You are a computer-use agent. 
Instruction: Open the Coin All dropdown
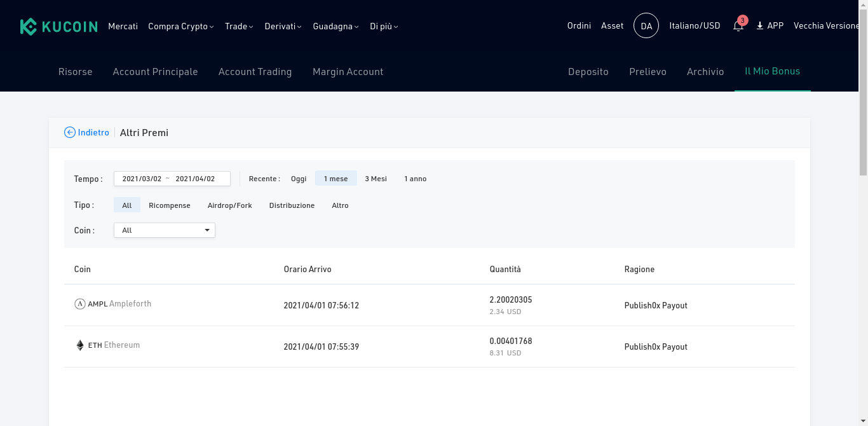[x=165, y=230]
